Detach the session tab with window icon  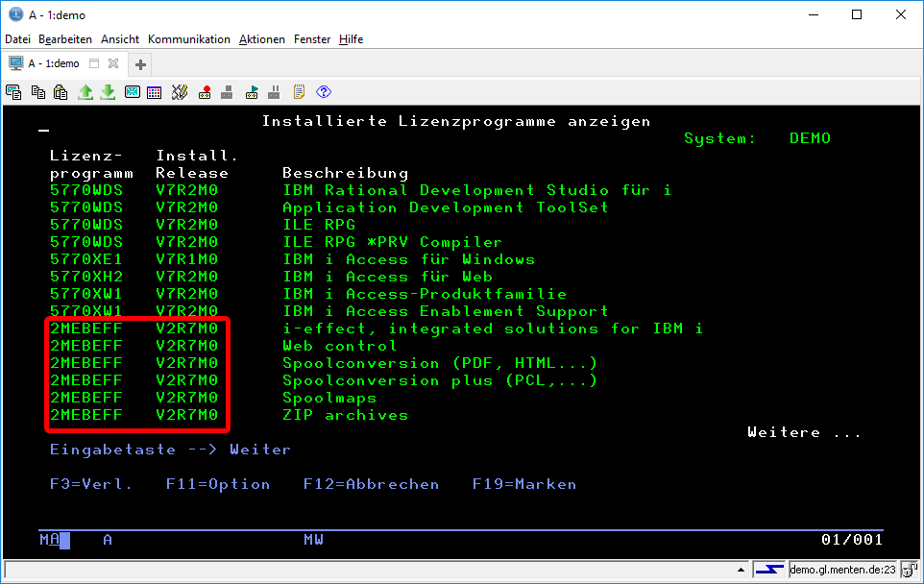(94, 63)
